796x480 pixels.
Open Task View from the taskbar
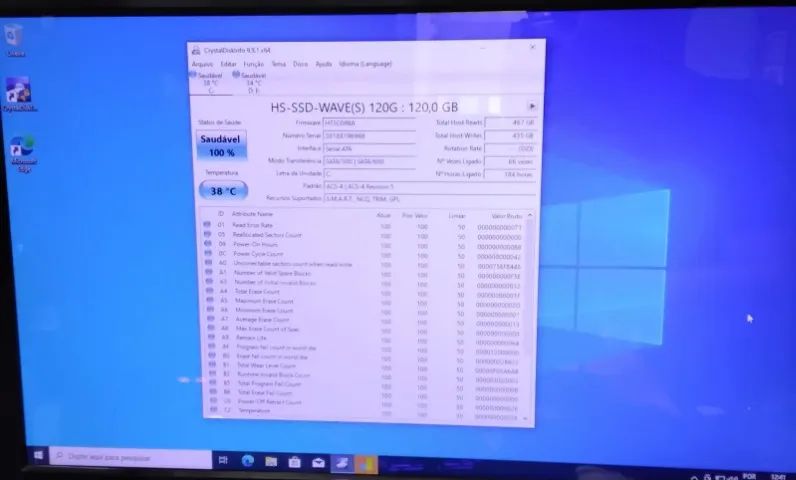tap(223, 460)
